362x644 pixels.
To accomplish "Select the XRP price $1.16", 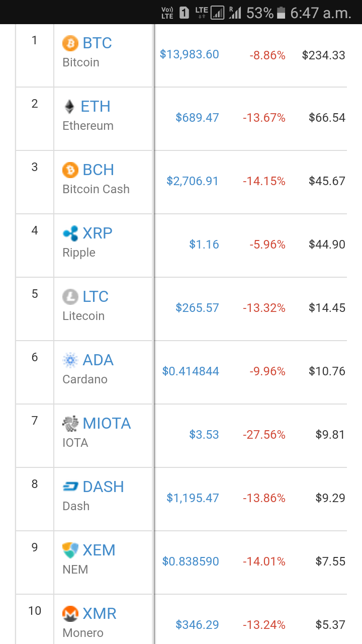I will click(x=204, y=245).
